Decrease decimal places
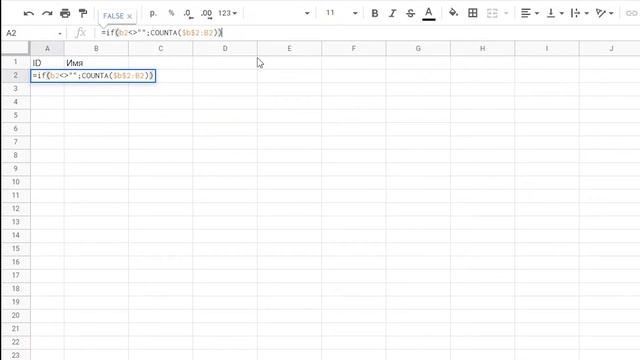The height and width of the screenshot is (360, 640). tap(188, 13)
